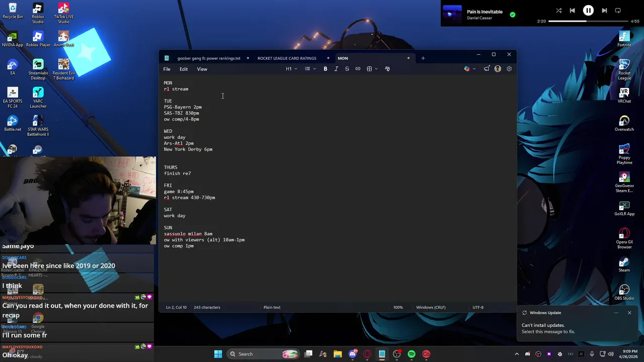
Task: Click the line 'PSG-Bayern 2pm'
Action: [x=183, y=107]
